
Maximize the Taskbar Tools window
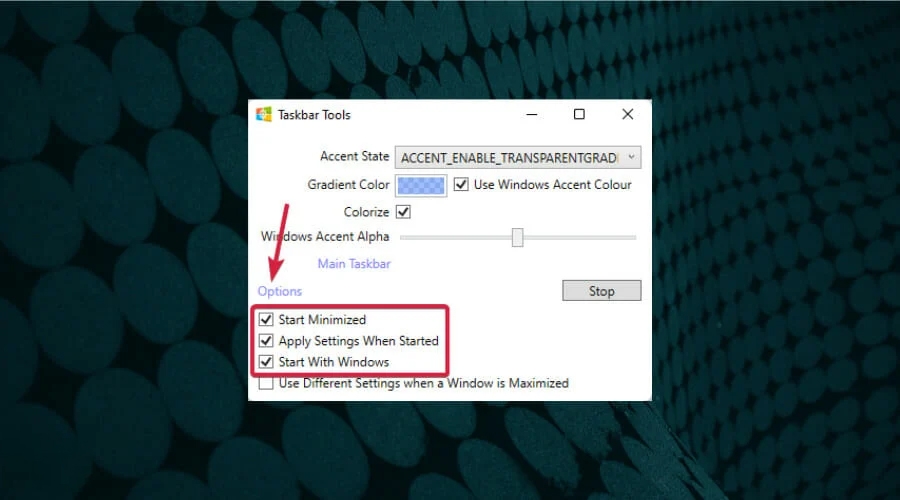pyautogui.click(x=579, y=114)
